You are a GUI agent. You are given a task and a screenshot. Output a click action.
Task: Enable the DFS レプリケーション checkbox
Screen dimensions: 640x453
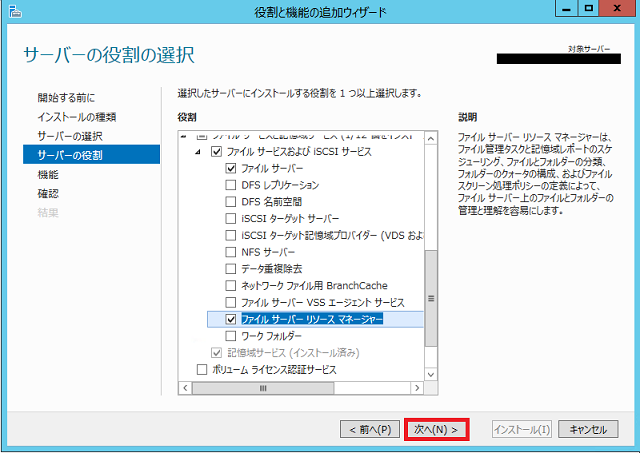[x=232, y=185]
